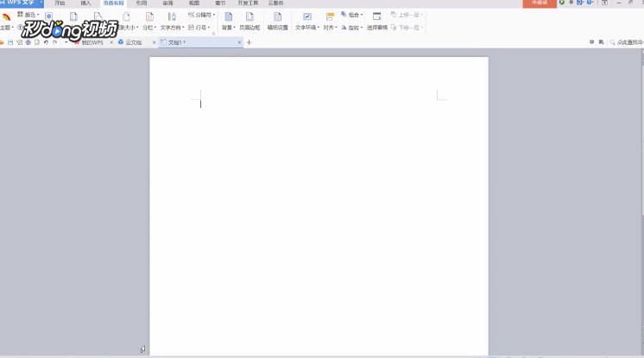Expand the 对齐 align dropdown arrow
Viewport: 644px width, 358px height.
coord(336,28)
